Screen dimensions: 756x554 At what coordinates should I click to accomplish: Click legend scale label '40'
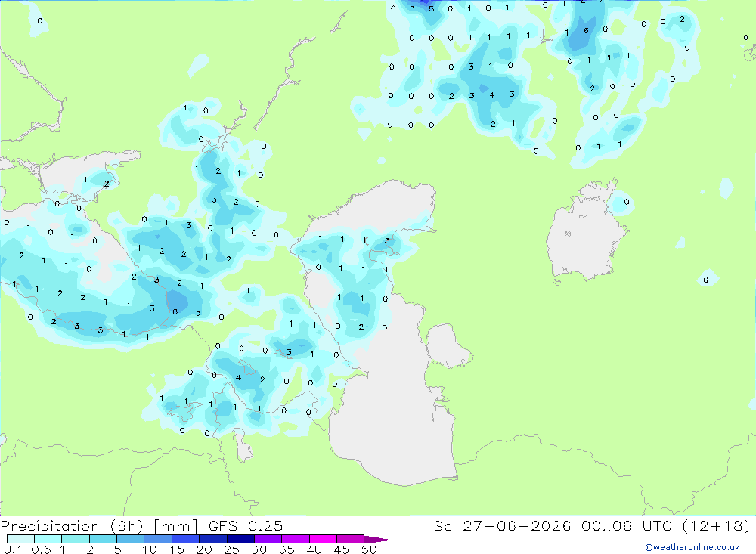coord(314,549)
